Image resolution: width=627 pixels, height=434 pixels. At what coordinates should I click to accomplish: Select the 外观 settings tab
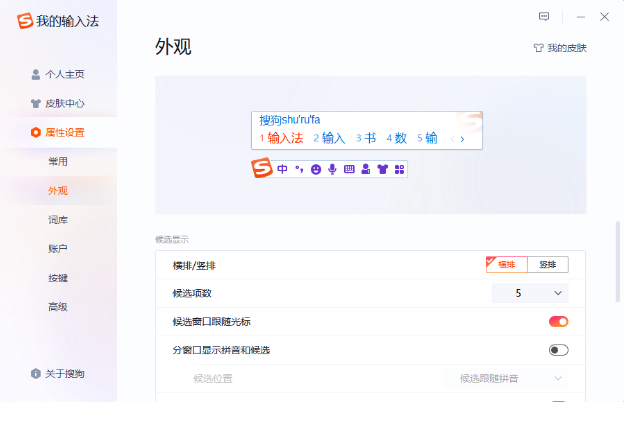58,191
